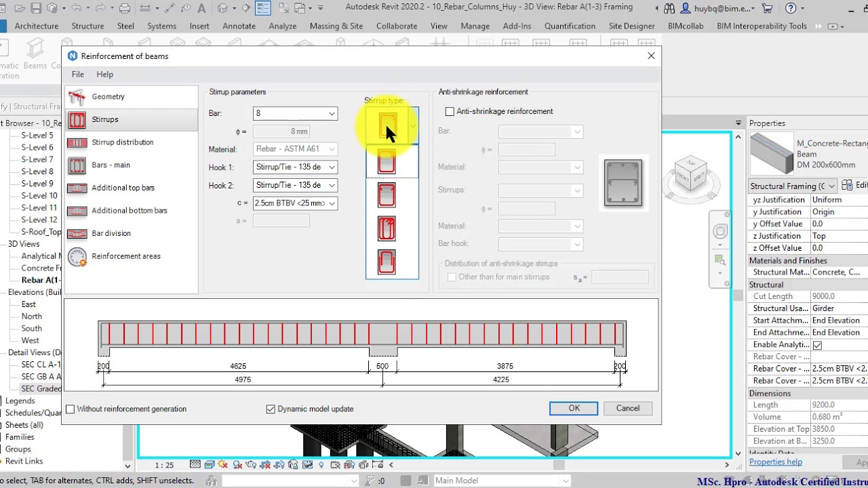
Task: Click the Open folder icon in the toolbar
Action: [x=20, y=9]
